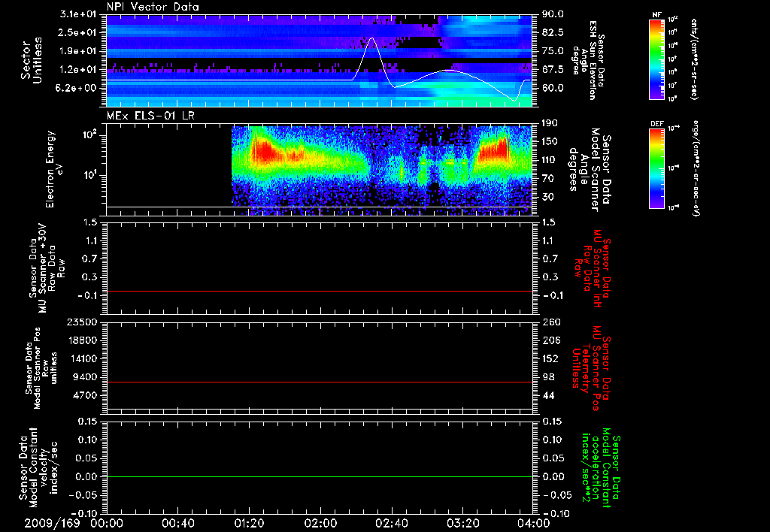770x532 pixels.
Task: Click the NPI Vector Data panel title
Action: pos(153,7)
